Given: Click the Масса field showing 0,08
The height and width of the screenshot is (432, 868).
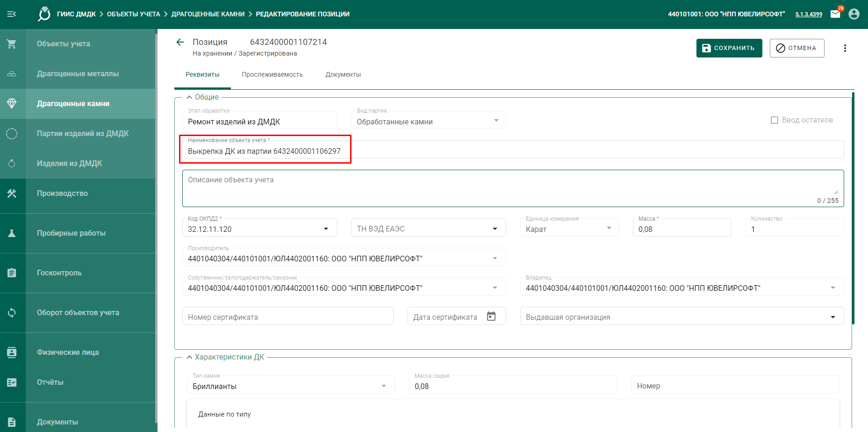Looking at the screenshot, I should [x=682, y=228].
